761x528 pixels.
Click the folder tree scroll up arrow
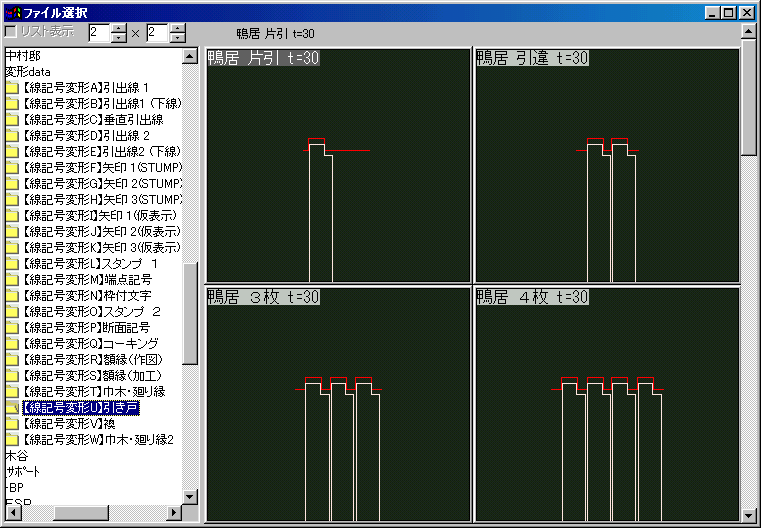[189, 56]
